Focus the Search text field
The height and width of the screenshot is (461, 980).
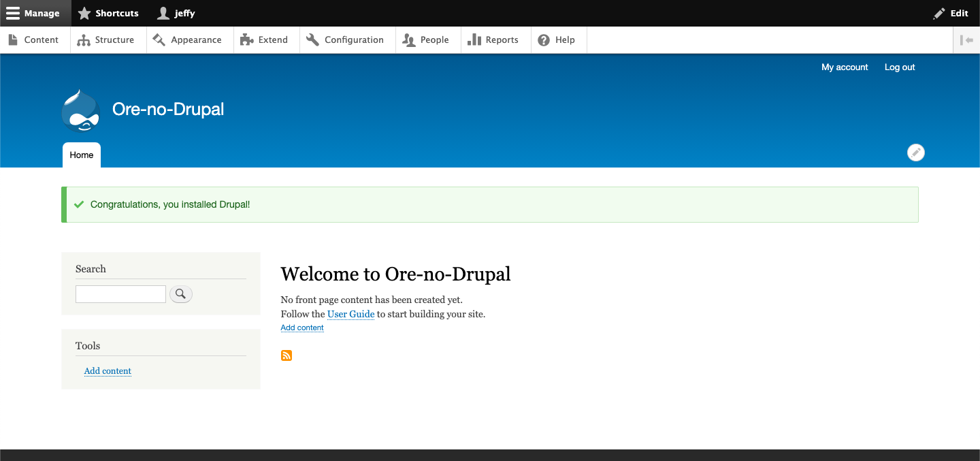click(x=120, y=294)
